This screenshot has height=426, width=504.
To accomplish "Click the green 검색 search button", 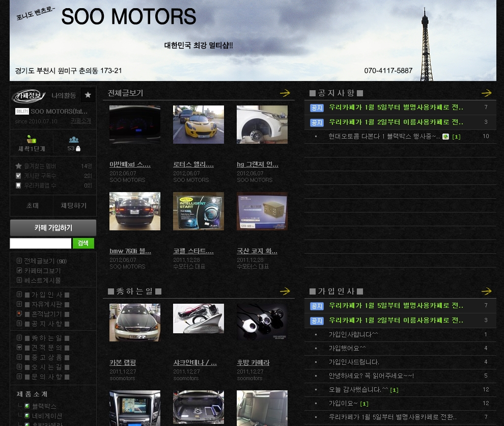I will [83, 243].
